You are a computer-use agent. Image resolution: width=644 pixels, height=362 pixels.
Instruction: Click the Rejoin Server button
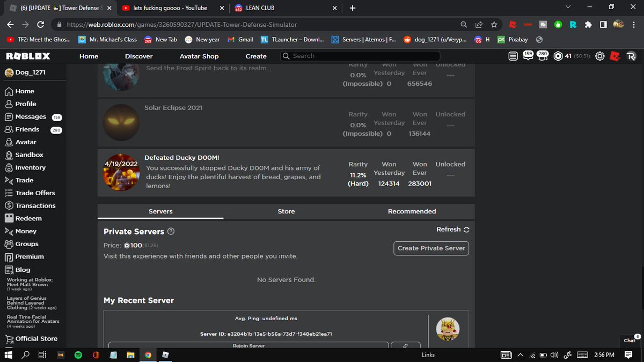(249, 345)
